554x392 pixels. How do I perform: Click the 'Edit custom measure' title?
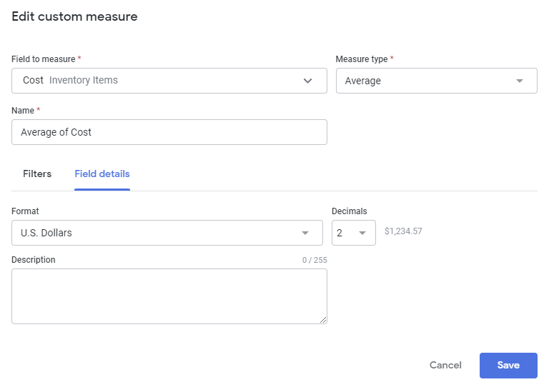point(74,16)
